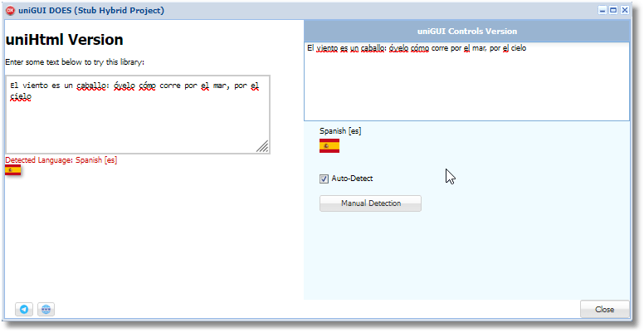Viewport: 644px width, 333px height.
Task: Click the 'Enter some text below' instruction text
Action: [75, 62]
